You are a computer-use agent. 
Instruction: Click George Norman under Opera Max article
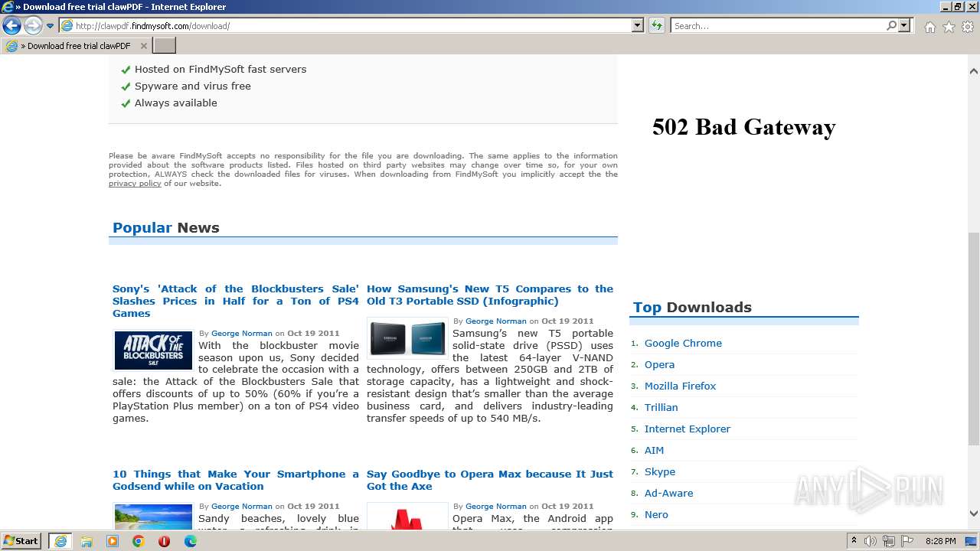point(496,507)
